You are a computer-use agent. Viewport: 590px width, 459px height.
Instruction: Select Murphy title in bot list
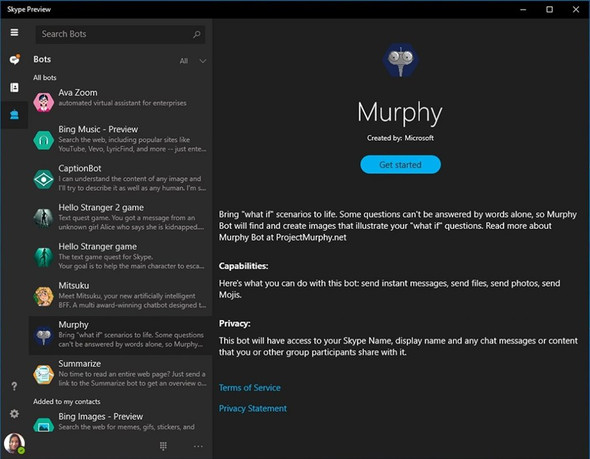tap(73, 325)
